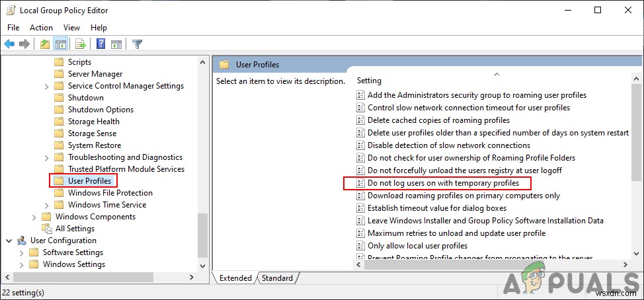Select 'Only allow local user profiles' setting
This screenshot has width=644, height=300.
click(417, 246)
